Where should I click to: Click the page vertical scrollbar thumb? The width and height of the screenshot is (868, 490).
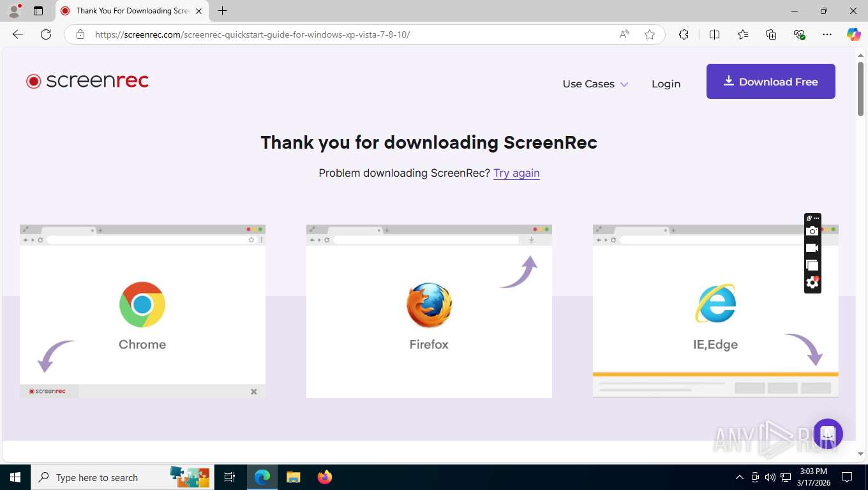pos(860,89)
